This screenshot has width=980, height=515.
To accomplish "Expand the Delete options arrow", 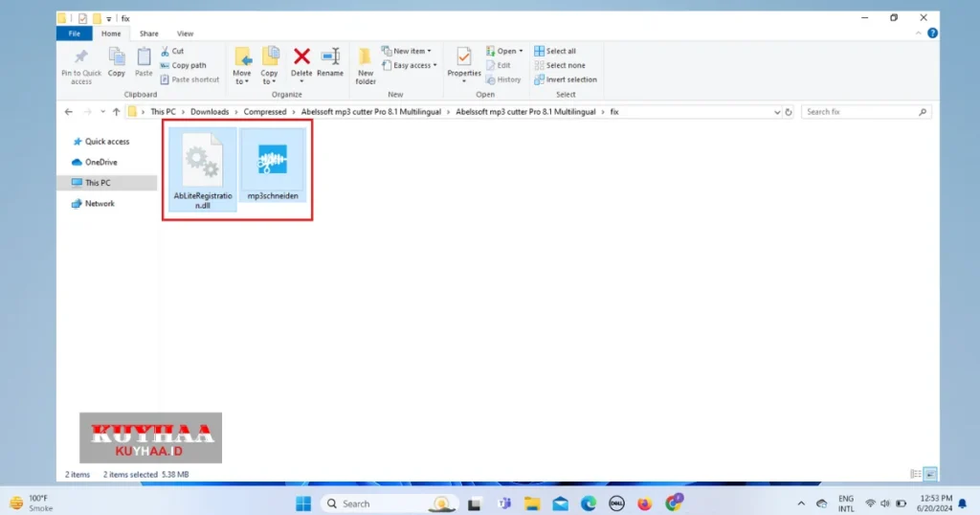I will click(x=301, y=81).
